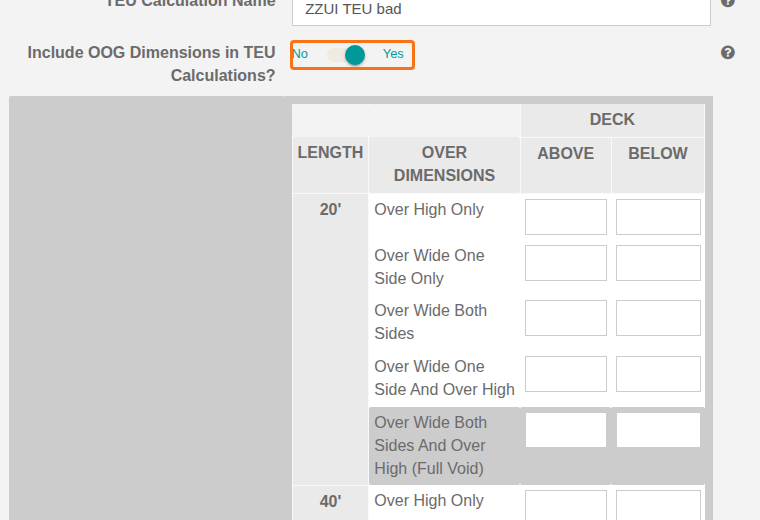Toggle Include OOG Dimensions switch
This screenshot has height=520, width=760.
(346, 55)
